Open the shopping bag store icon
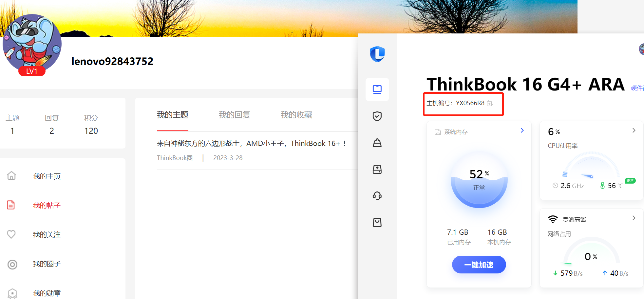Image resolution: width=644 pixels, height=299 pixels. click(377, 222)
